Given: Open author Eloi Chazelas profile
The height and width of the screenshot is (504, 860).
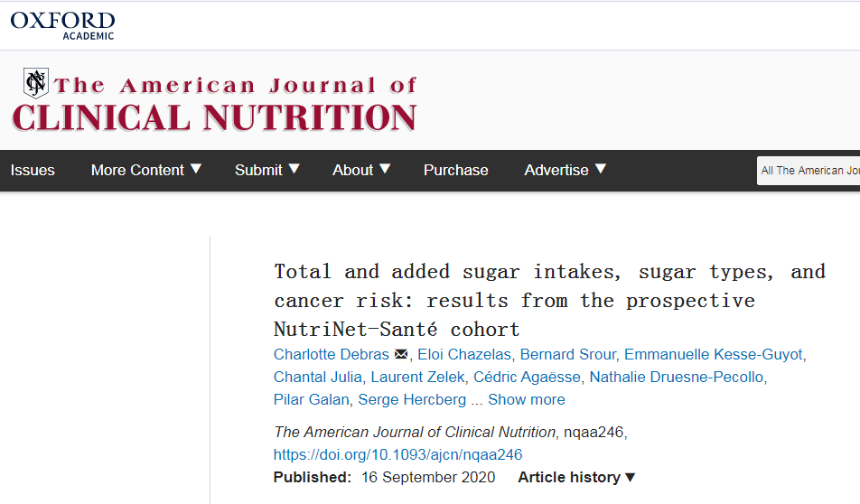Looking at the screenshot, I should [x=464, y=354].
